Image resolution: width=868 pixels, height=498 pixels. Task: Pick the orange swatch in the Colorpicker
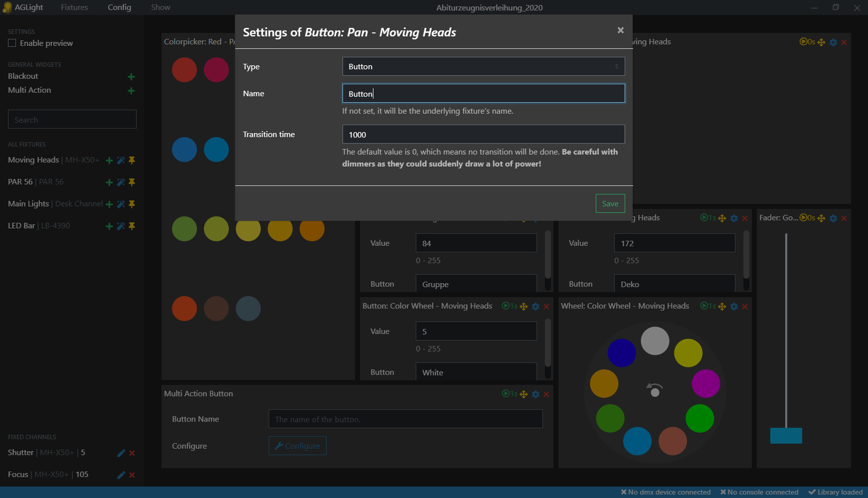pos(312,229)
